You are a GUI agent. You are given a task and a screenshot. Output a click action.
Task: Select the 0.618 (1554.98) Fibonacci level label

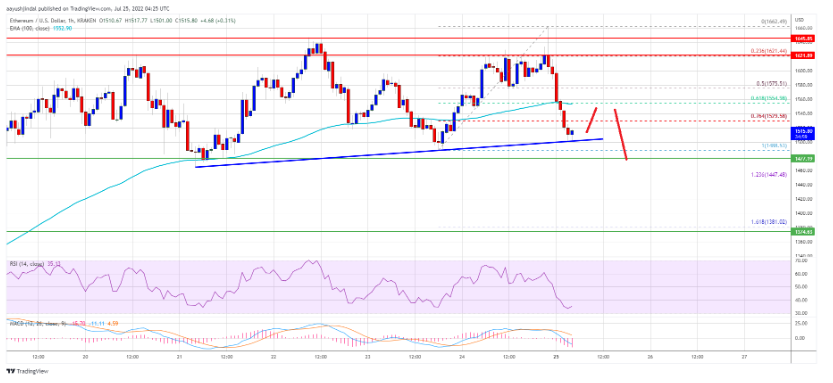[x=770, y=98]
